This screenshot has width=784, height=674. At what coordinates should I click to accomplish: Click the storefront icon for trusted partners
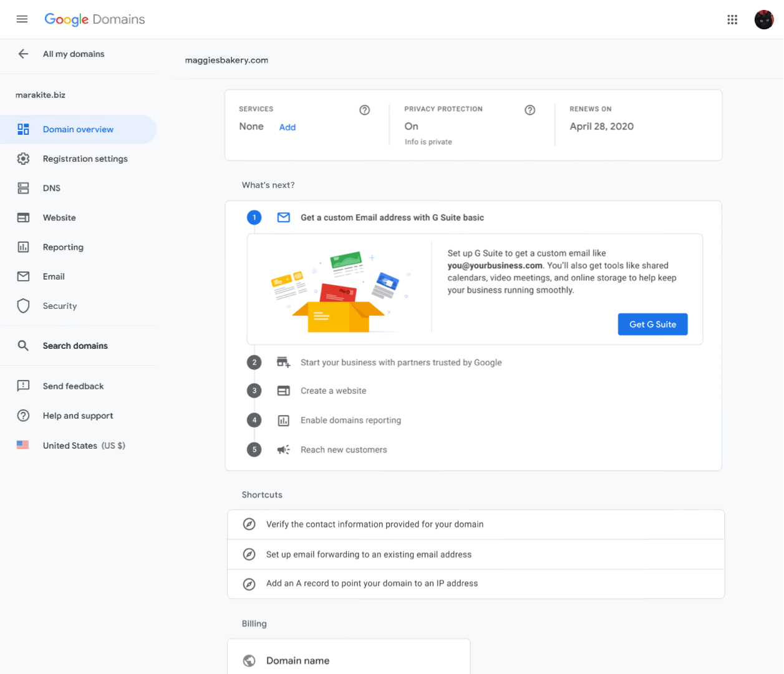point(284,362)
